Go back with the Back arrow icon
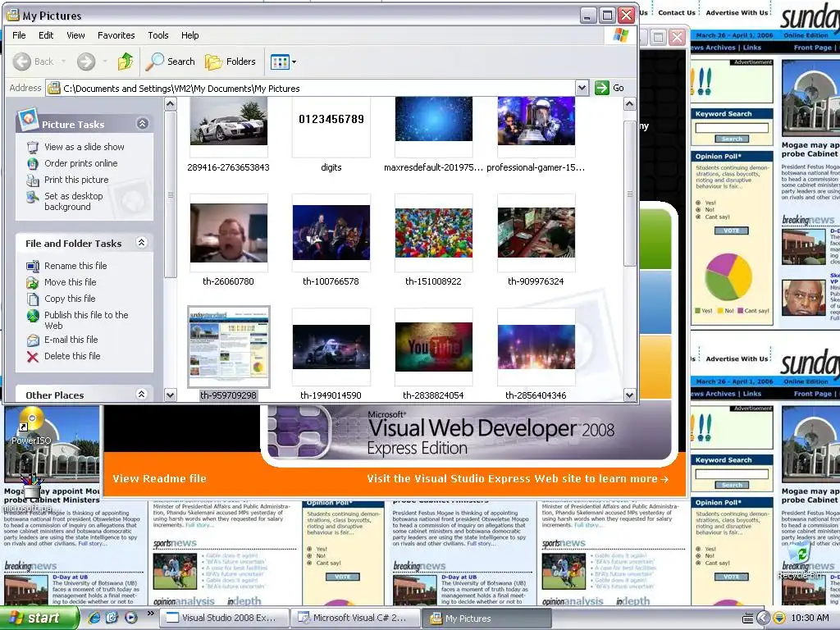Viewport: 840px width, 630px height. [22, 62]
